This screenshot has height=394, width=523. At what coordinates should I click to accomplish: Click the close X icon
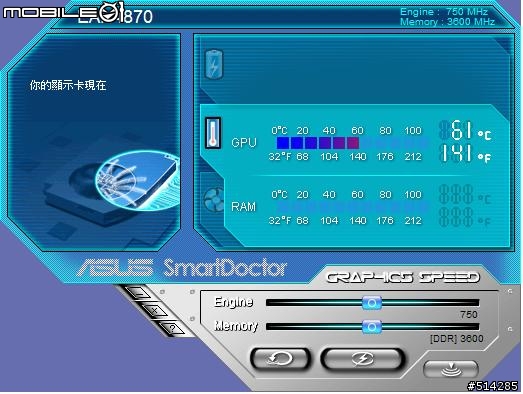pyautogui.click(x=155, y=310)
